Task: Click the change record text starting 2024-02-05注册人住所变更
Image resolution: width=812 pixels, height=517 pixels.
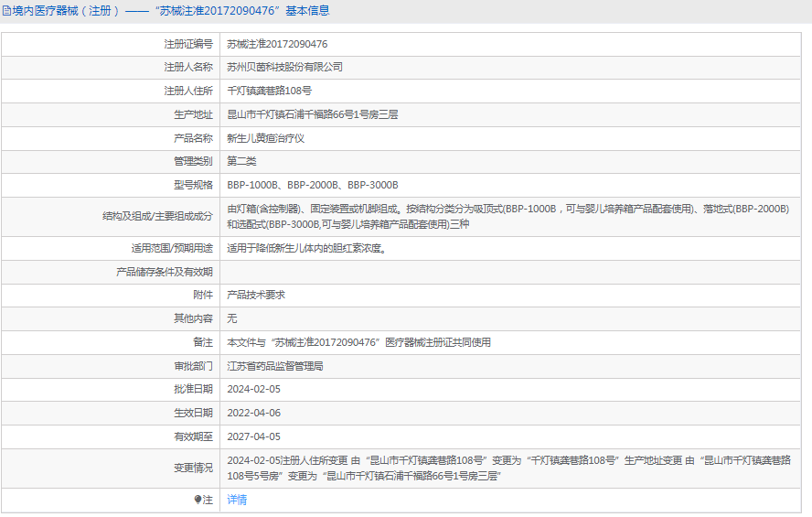Action: tap(508, 469)
